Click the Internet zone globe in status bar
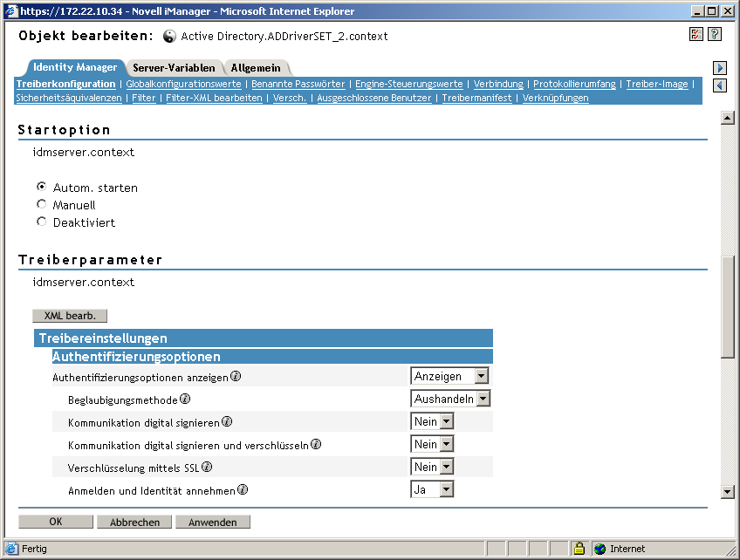The width and height of the screenshot is (740, 560). 599,549
